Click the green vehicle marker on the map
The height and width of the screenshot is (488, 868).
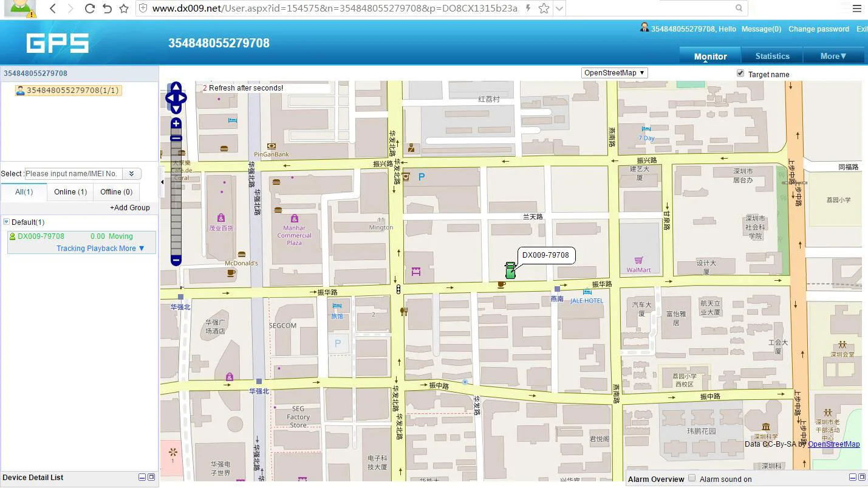point(510,270)
